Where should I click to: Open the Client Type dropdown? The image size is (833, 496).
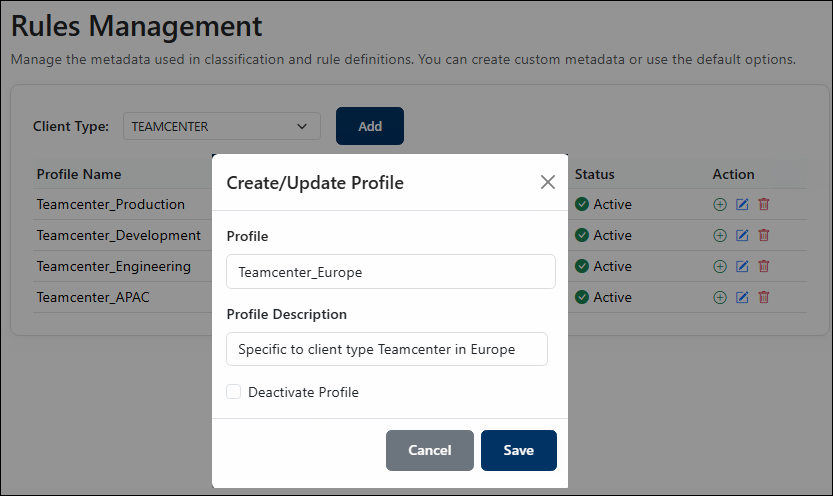pos(222,126)
